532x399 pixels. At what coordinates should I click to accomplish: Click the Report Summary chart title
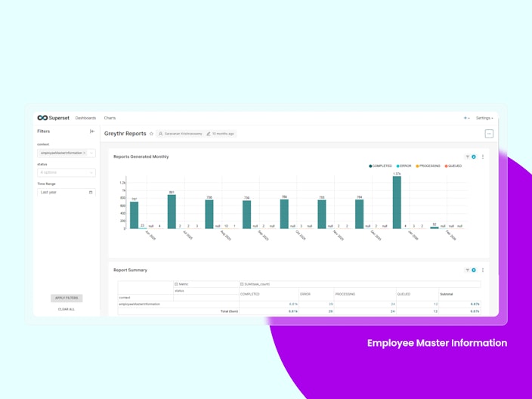tap(130, 270)
